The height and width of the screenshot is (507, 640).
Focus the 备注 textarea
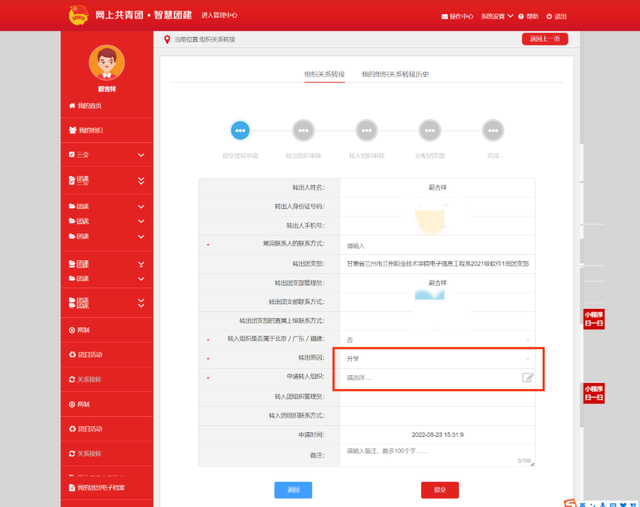[x=438, y=455]
